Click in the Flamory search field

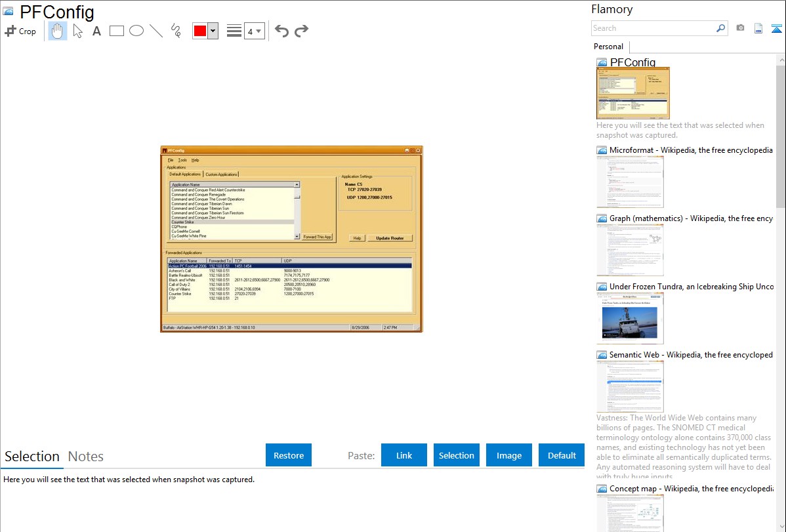(x=653, y=28)
